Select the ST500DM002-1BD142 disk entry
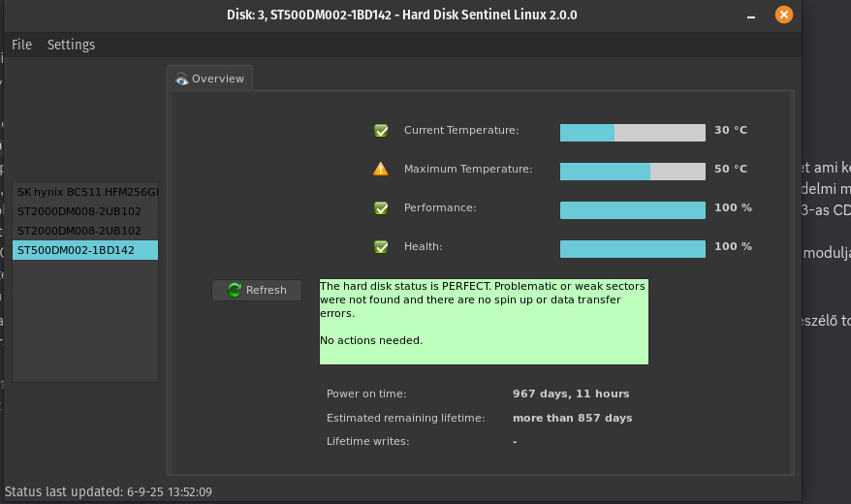The height and width of the screenshot is (504, 851). [x=85, y=250]
